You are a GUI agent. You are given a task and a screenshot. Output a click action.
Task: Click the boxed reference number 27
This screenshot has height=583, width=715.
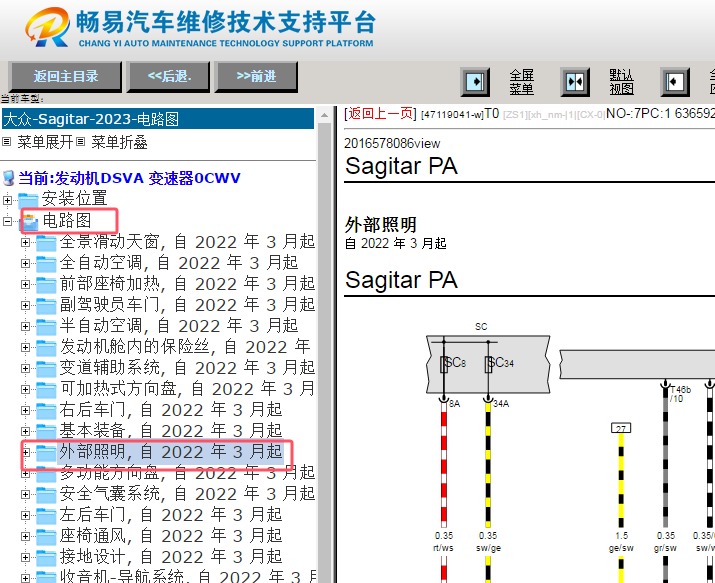pos(621,428)
